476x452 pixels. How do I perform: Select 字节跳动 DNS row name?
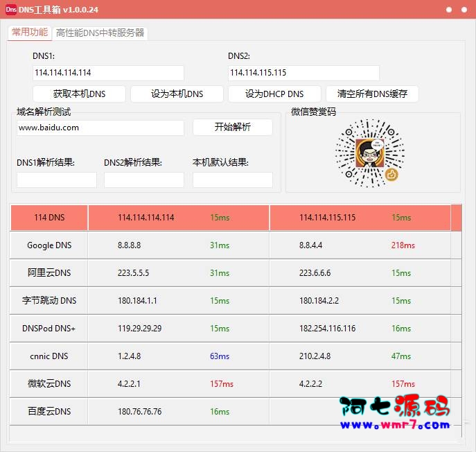point(49,301)
